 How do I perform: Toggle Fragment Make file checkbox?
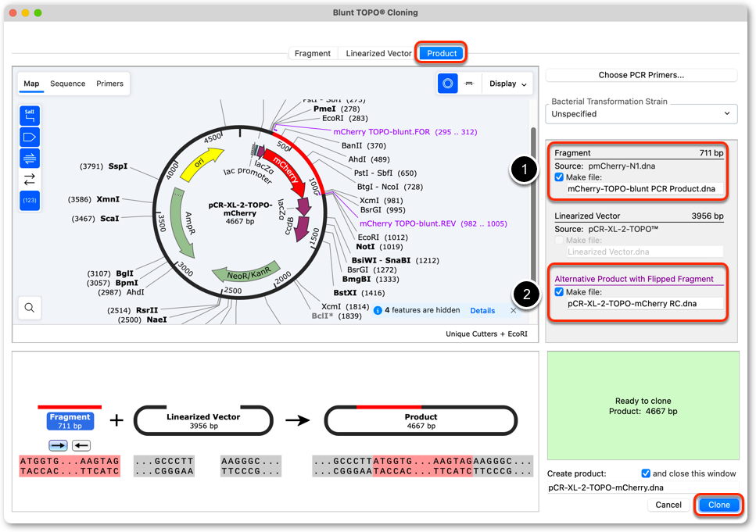pos(559,177)
